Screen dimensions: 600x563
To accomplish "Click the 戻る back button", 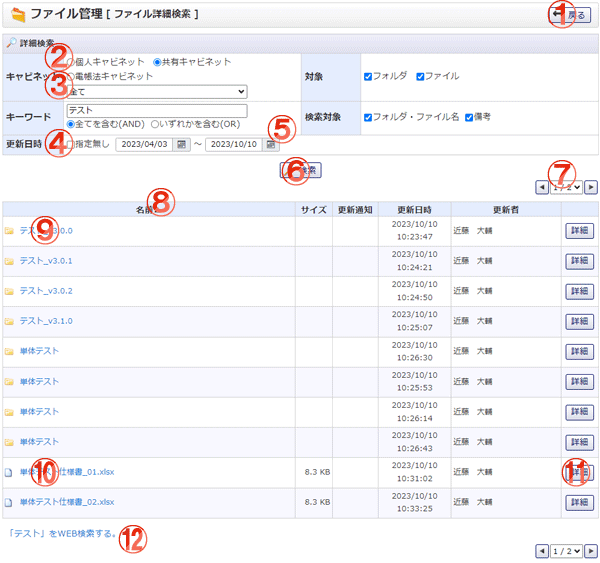I will [x=570, y=15].
